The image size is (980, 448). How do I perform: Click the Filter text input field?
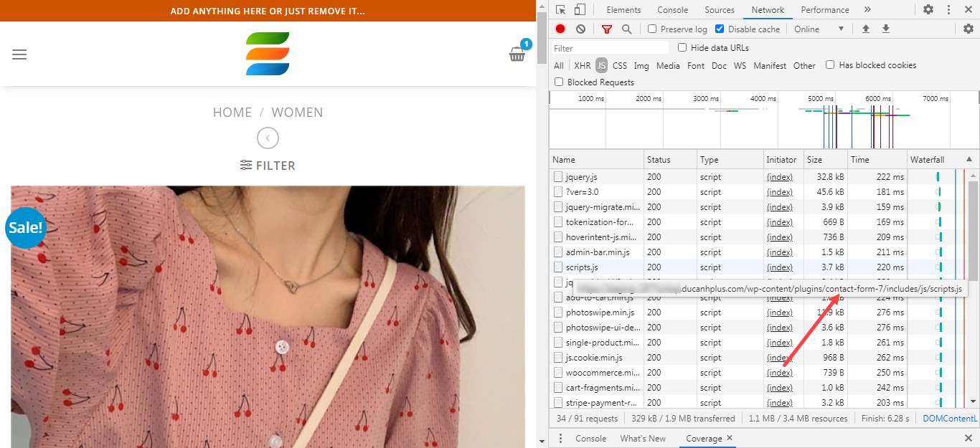[x=610, y=48]
